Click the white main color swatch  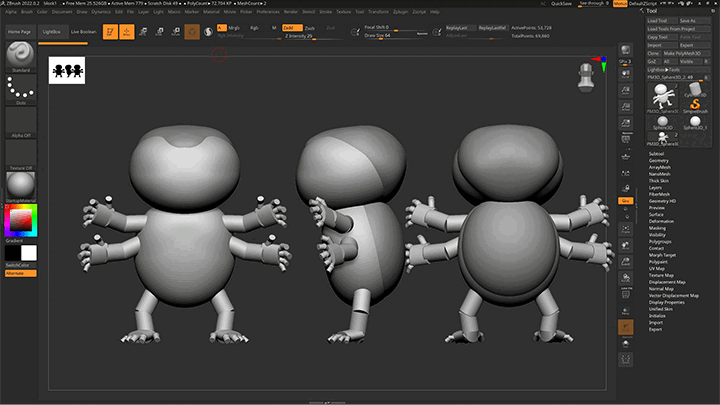click(x=28, y=253)
